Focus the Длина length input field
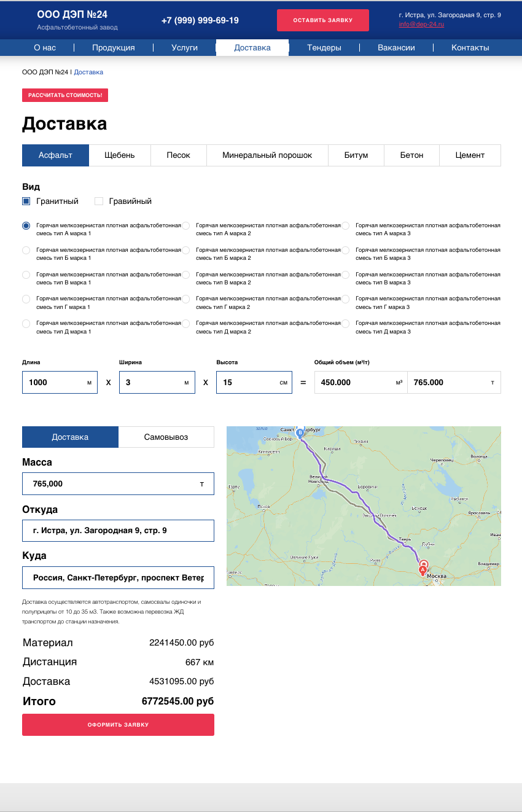The height and width of the screenshot is (812, 522). click(55, 383)
